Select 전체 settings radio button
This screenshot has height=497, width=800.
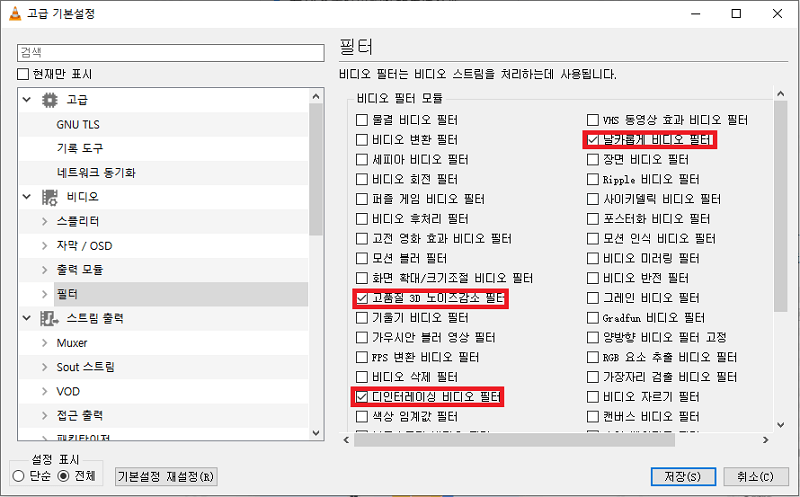click(63, 476)
